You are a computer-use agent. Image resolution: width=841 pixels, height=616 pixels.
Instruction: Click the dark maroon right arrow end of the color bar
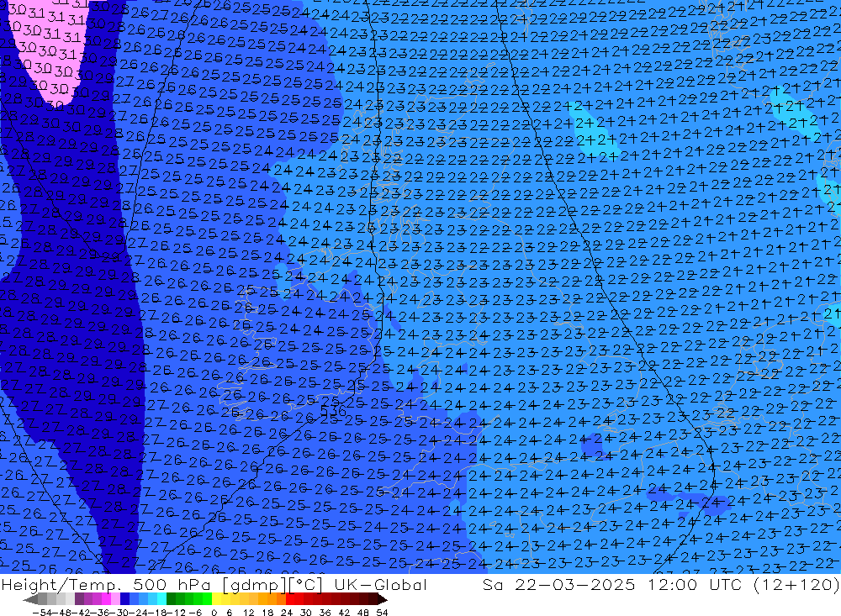pos(383,599)
